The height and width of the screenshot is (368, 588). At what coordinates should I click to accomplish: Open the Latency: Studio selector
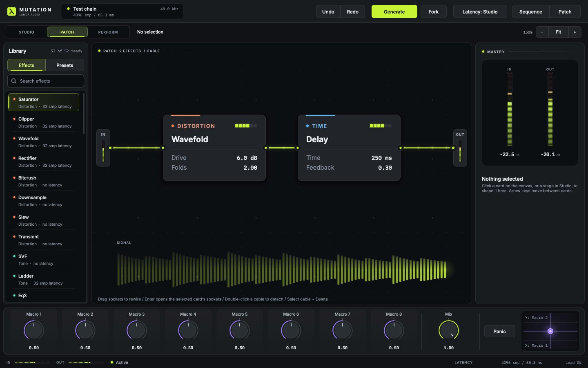pyautogui.click(x=480, y=11)
